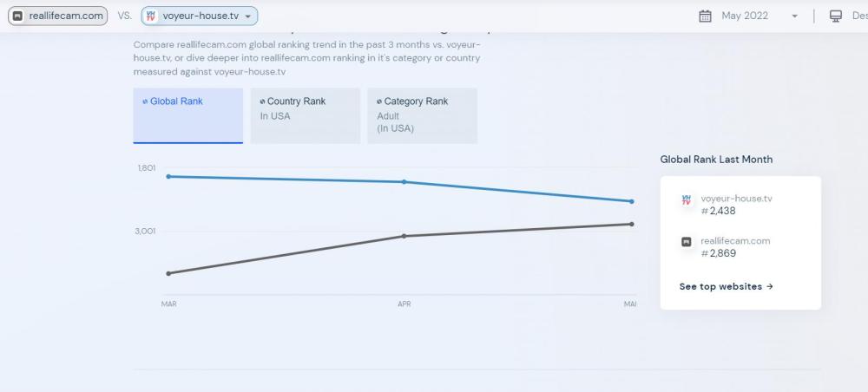
Task: Click the desktop monitor icon in the header
Action: pos(836,16)
